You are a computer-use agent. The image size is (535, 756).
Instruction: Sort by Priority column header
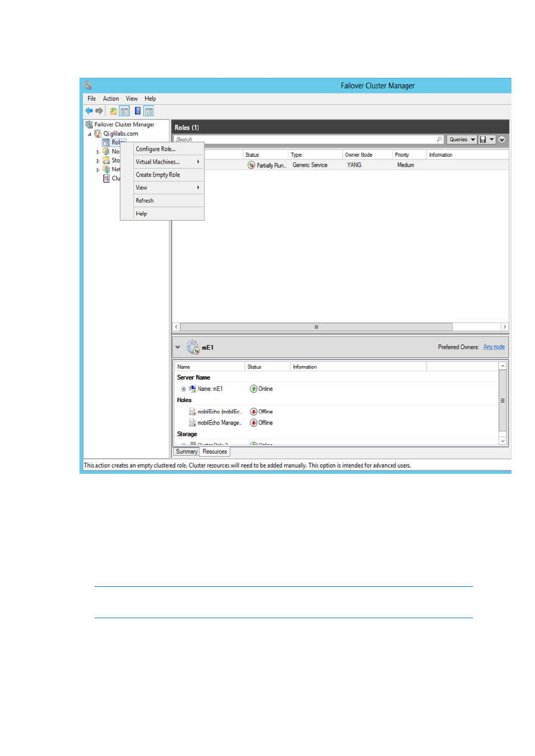410,155
